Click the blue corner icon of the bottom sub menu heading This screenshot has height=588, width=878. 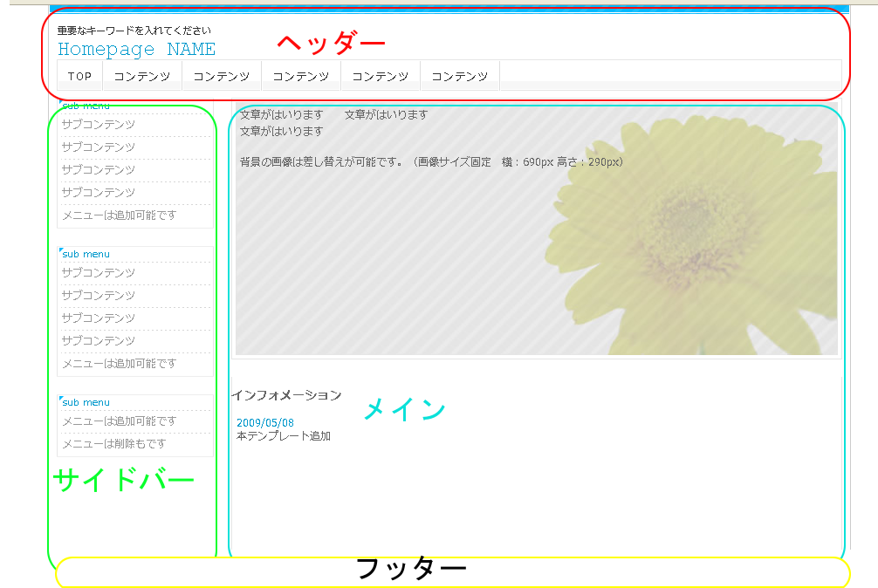60,399
